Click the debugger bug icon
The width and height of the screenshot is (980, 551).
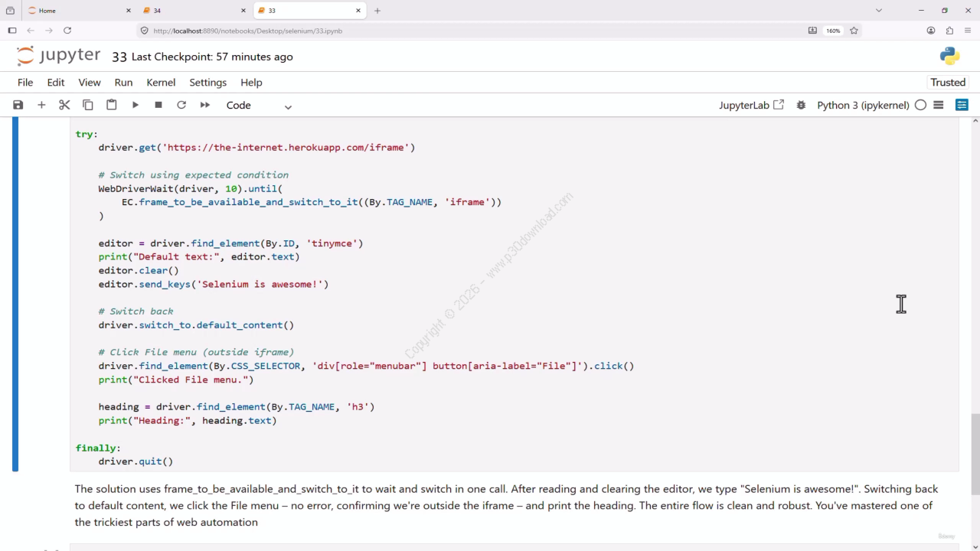(801, 105)
